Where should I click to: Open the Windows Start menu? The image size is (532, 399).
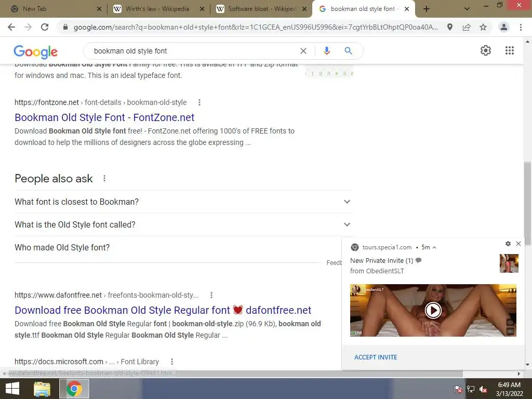coord(12,389)
